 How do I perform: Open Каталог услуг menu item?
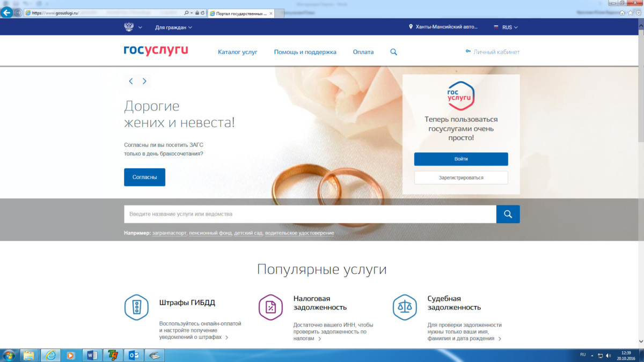[x=238, y=52]
